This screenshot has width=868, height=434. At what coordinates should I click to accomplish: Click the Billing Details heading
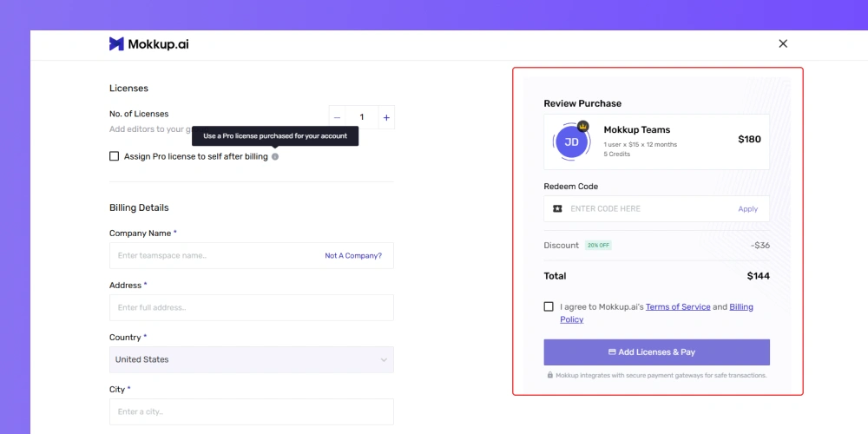[139, 207]
